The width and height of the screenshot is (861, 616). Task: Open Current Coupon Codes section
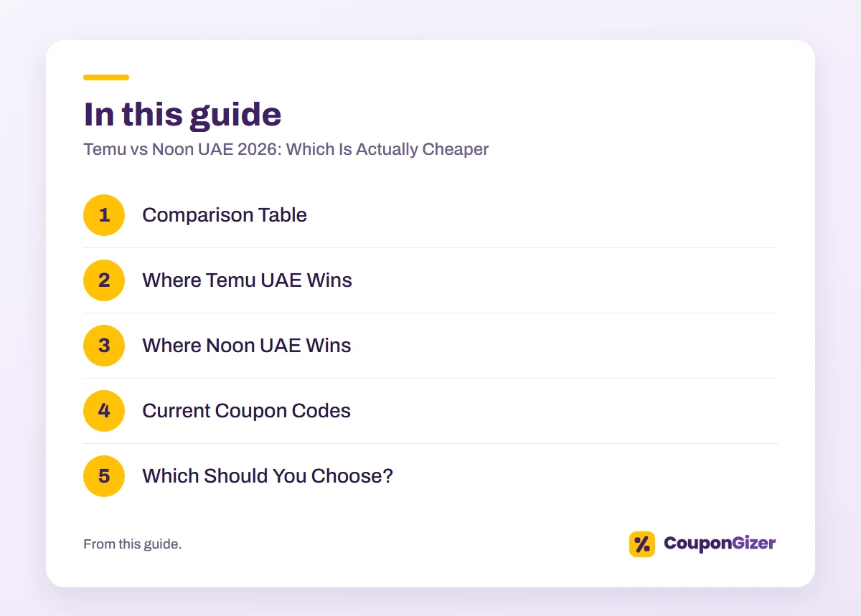coord(246,411)
